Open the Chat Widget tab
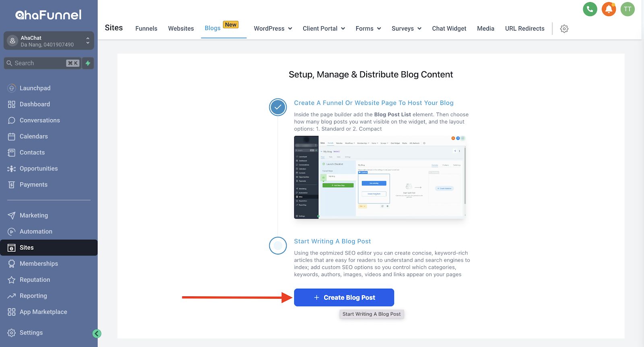Screen dimensions: 644x347 click(449, 29)
